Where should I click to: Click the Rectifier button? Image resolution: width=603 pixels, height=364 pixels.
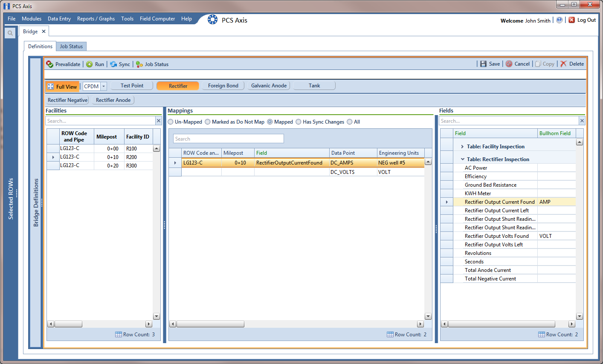178,86
